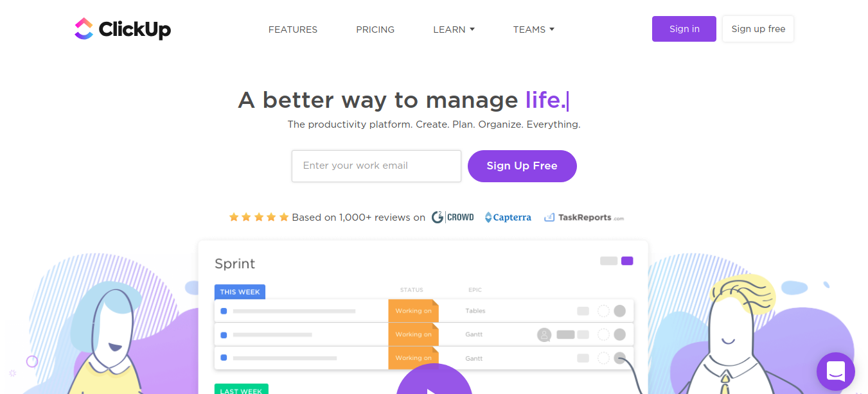
Task: Focus the work email input field
Action: pyautogui.click(x=376, y=166)
